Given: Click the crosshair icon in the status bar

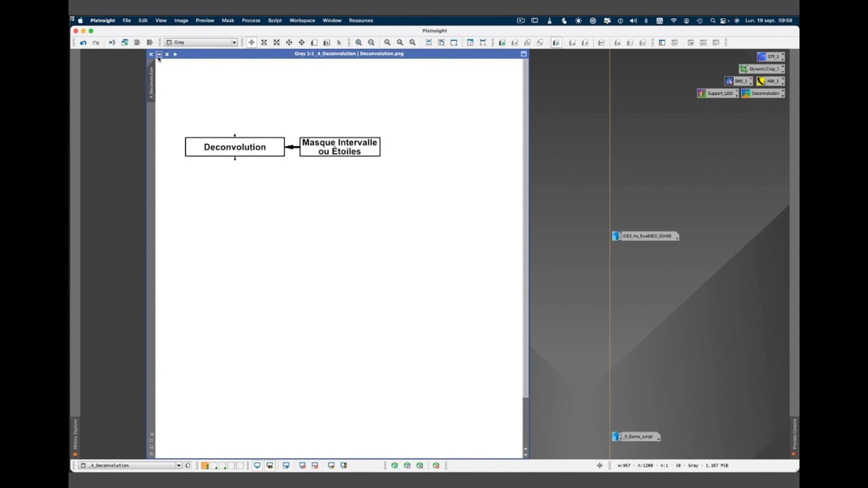Looking at the screenshot, I should (599, 466).
